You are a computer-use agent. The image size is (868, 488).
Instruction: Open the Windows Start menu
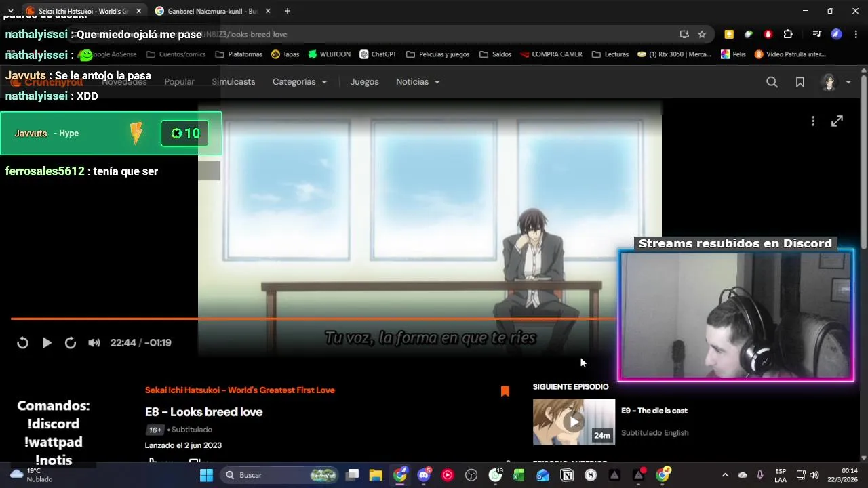pos(206,475)
